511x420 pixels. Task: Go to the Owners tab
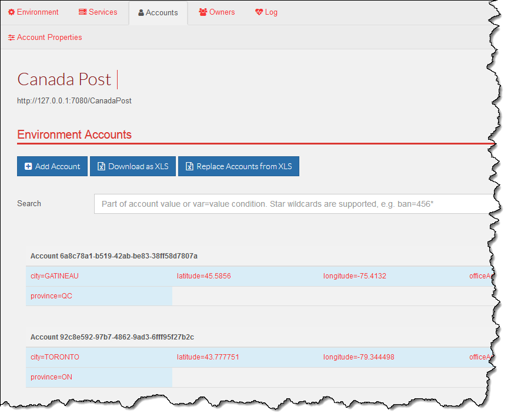point(217,12)
